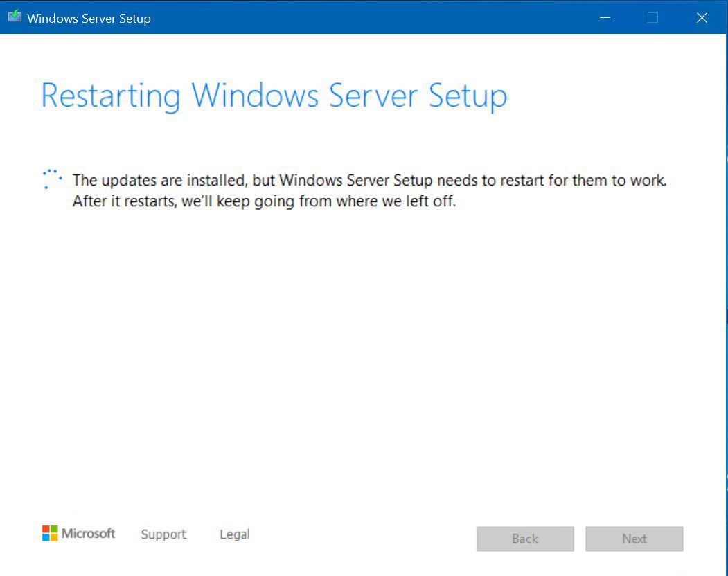Click the disabled Back button

pyautogui.click(x=525, y=539)
